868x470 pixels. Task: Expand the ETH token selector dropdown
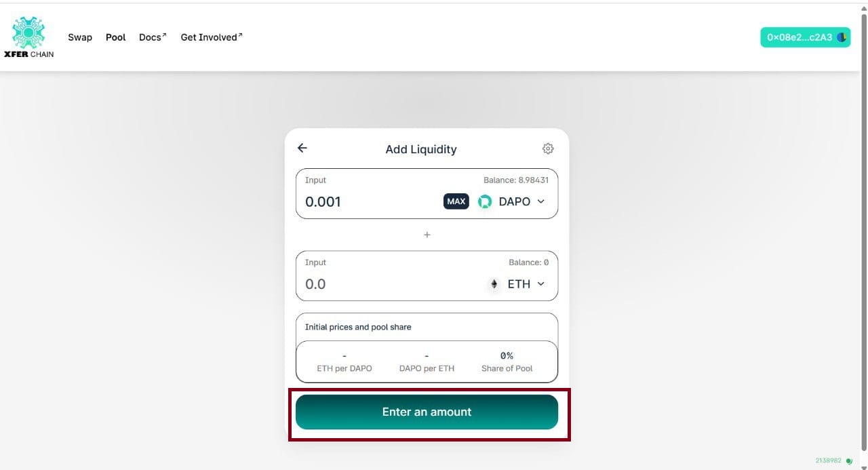click(x=540, y=284)
